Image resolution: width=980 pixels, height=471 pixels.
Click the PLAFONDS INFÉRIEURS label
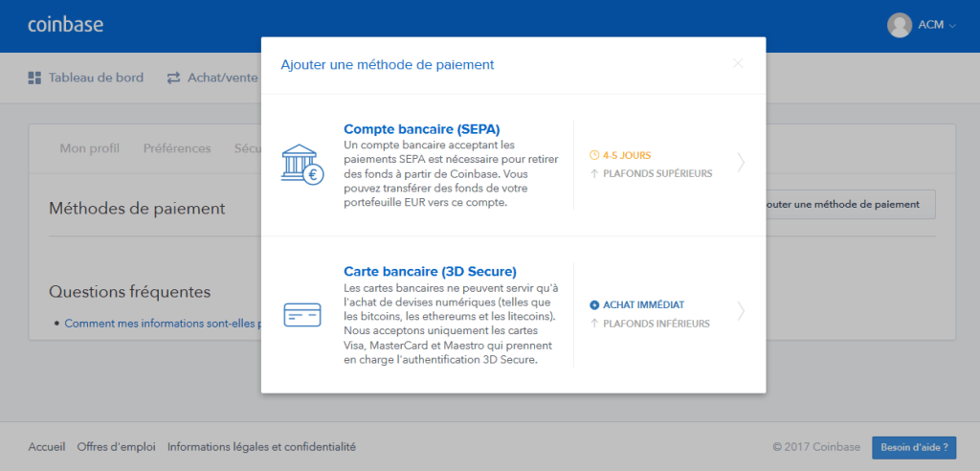(x=657, y=324)
